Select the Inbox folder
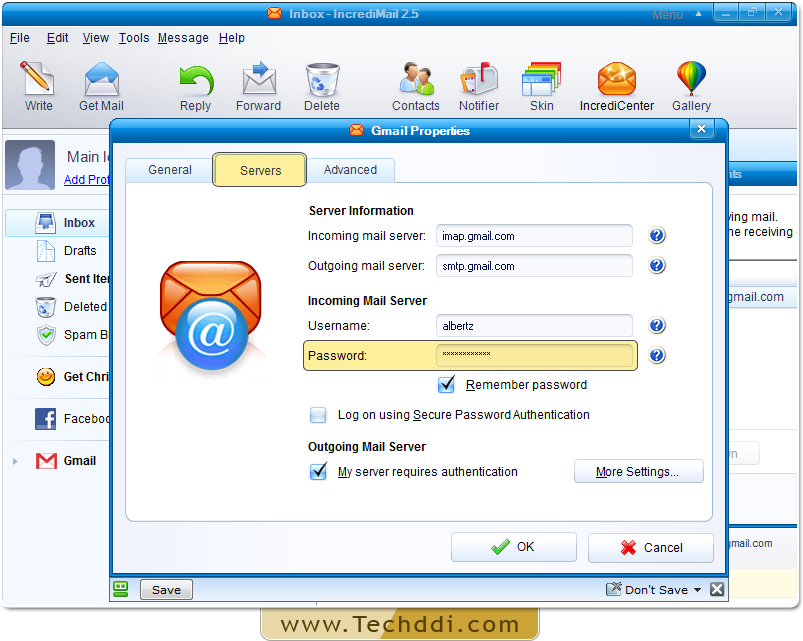Screen dimensions: 803x641 click(x=57, y=223)
